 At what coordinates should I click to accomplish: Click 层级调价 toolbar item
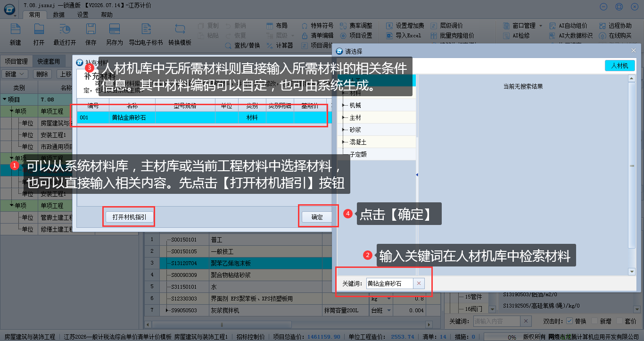click(446, 26)
